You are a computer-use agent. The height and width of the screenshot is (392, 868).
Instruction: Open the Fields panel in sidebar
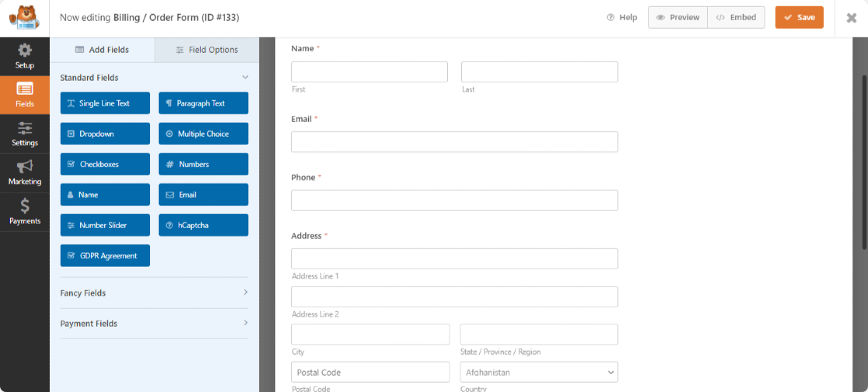click(x=24, y=95)
